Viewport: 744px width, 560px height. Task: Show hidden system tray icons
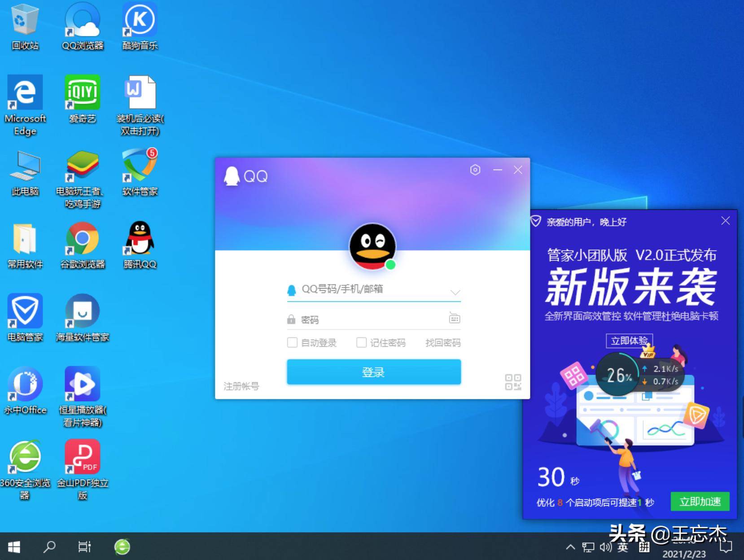tap(570, 547)
